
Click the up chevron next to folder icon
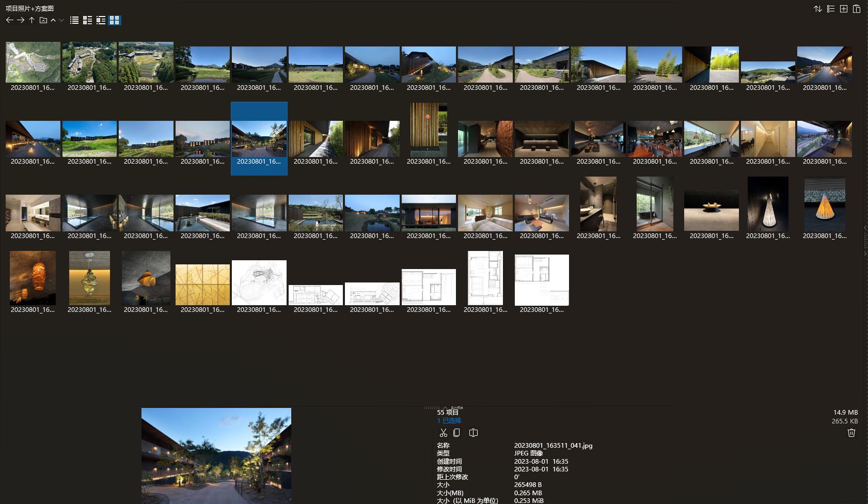[53, 20]
